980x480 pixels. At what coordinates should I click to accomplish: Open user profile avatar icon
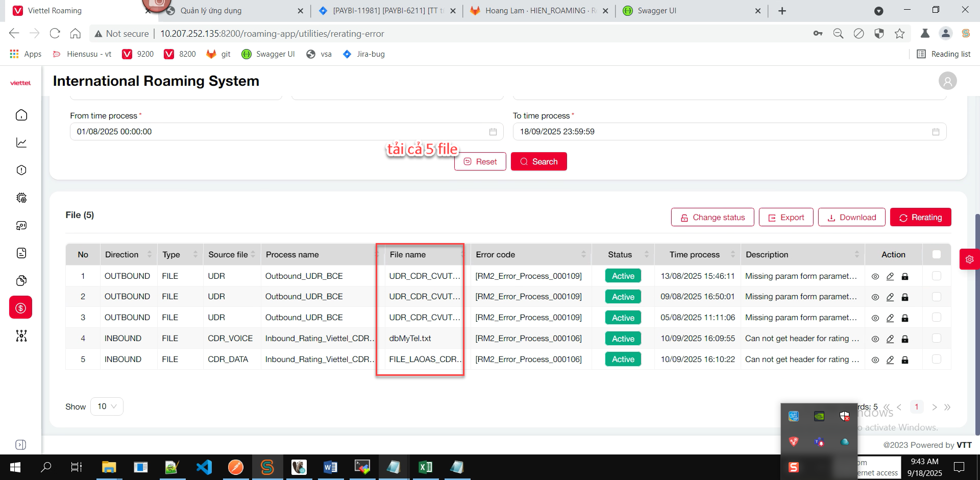pyautogui.click(x=947, y=81)
